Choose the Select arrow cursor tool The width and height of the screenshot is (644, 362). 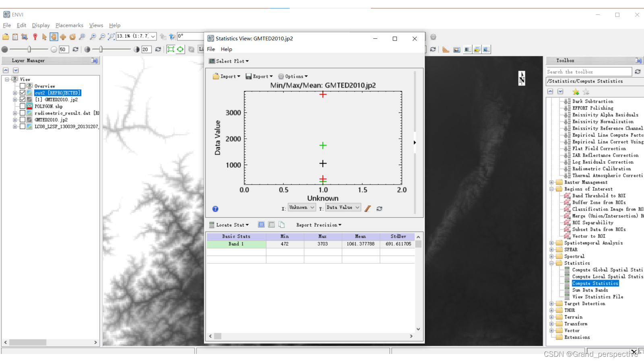pyautogui.click(x=44, y=37)
